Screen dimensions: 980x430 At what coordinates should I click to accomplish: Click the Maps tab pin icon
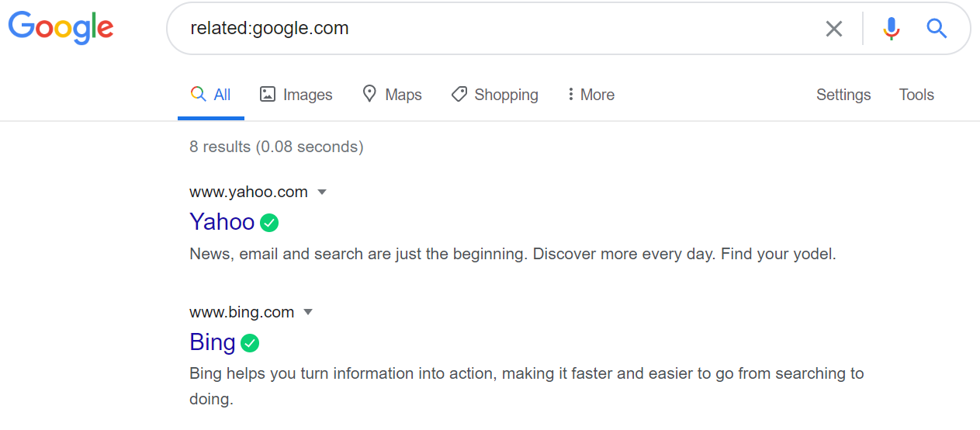click(x=369, y=94)
